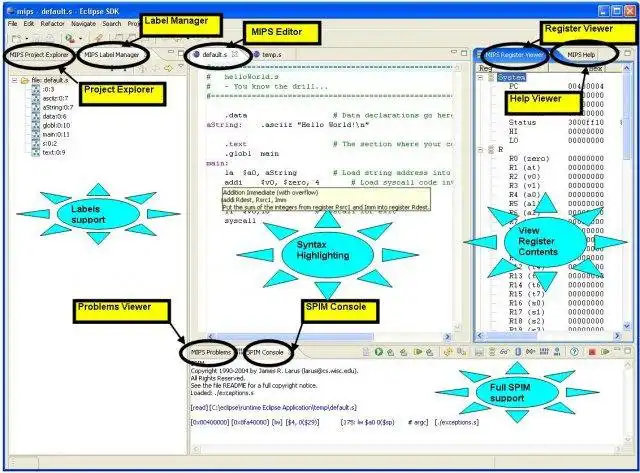
Task: Open the Edit menu
Action: pos(29,24)
